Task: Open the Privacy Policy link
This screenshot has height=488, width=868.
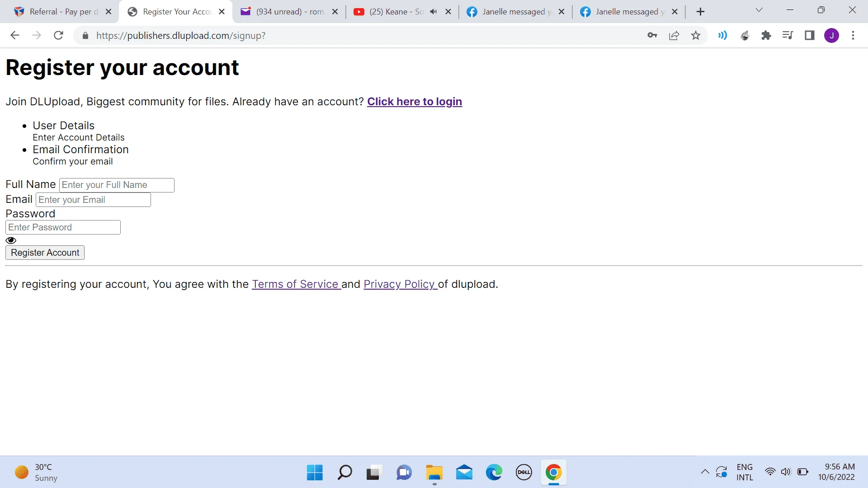Action: [400, 284]
